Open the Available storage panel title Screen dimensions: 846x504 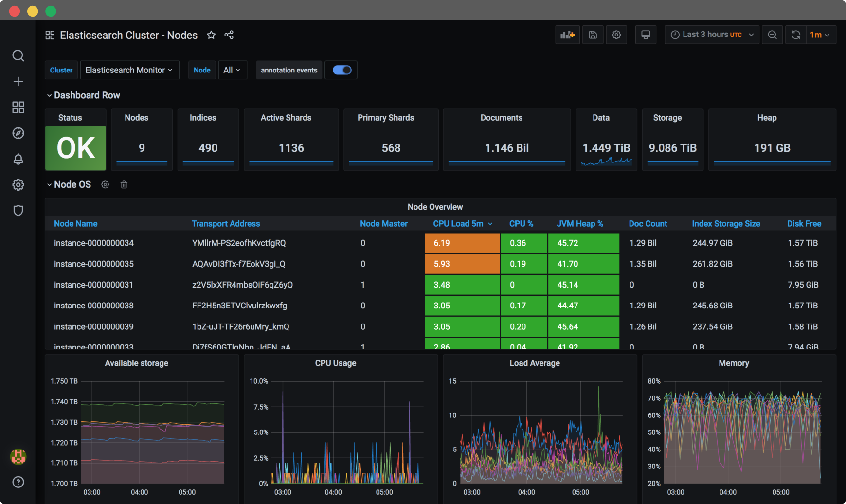click(137, 363)
